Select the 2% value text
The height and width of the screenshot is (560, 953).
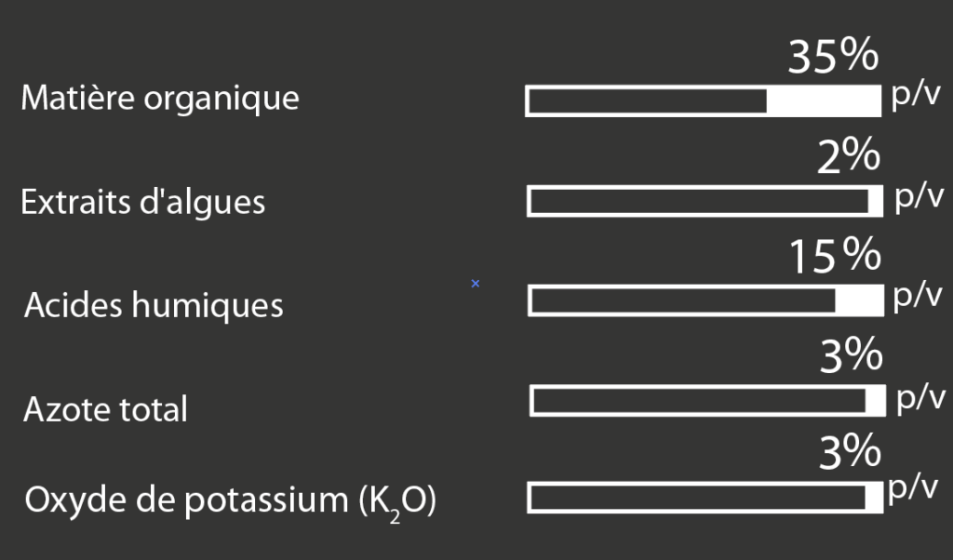pyautogui.click(x=849, y=158)
